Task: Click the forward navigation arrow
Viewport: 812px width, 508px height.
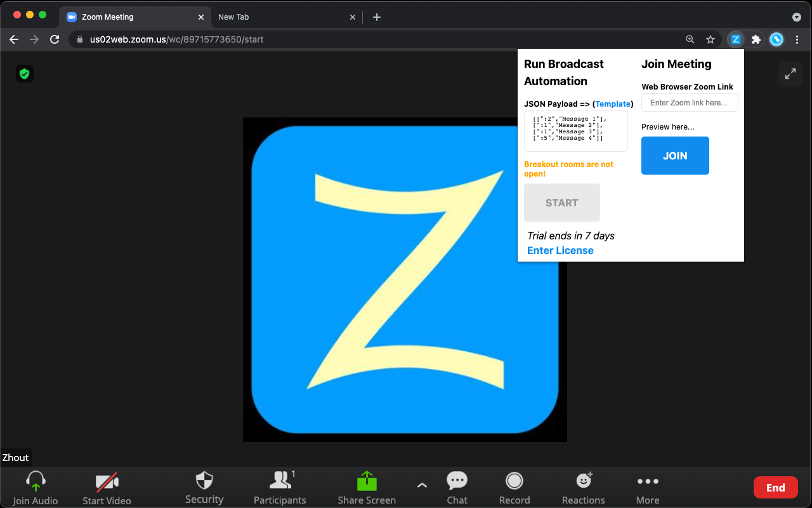Action: click(34, 39)
